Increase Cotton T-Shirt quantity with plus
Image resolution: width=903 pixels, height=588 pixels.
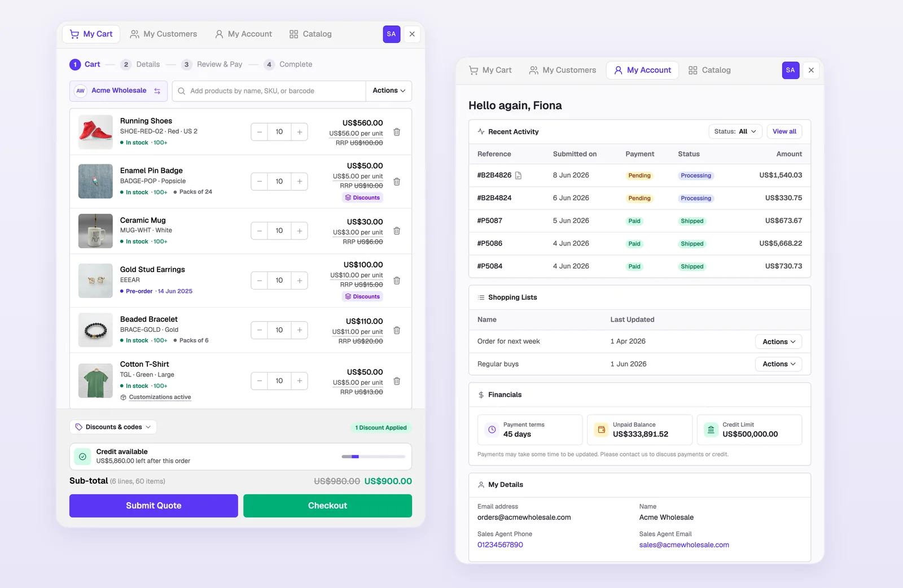pyautogui.click(x=299, y=381)
